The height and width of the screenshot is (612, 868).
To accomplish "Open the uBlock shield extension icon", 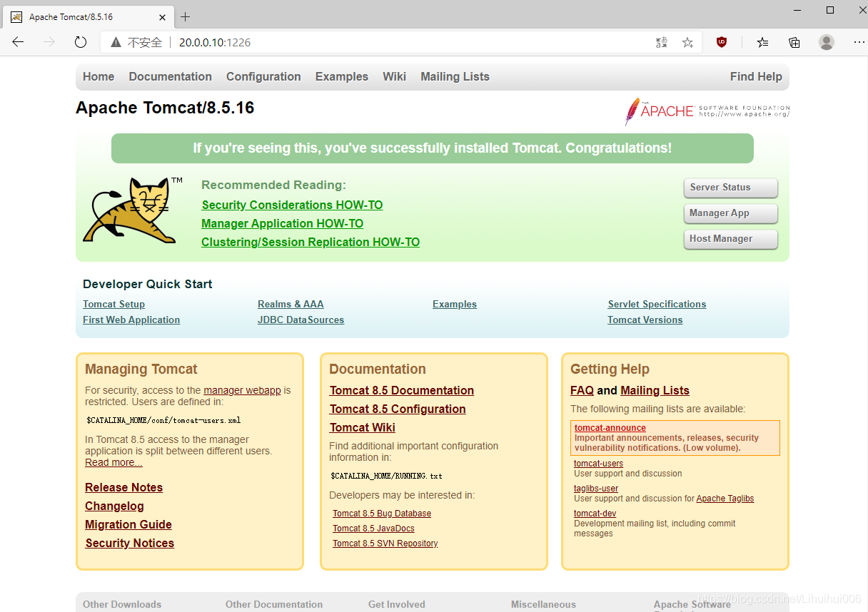I will 722,42.
